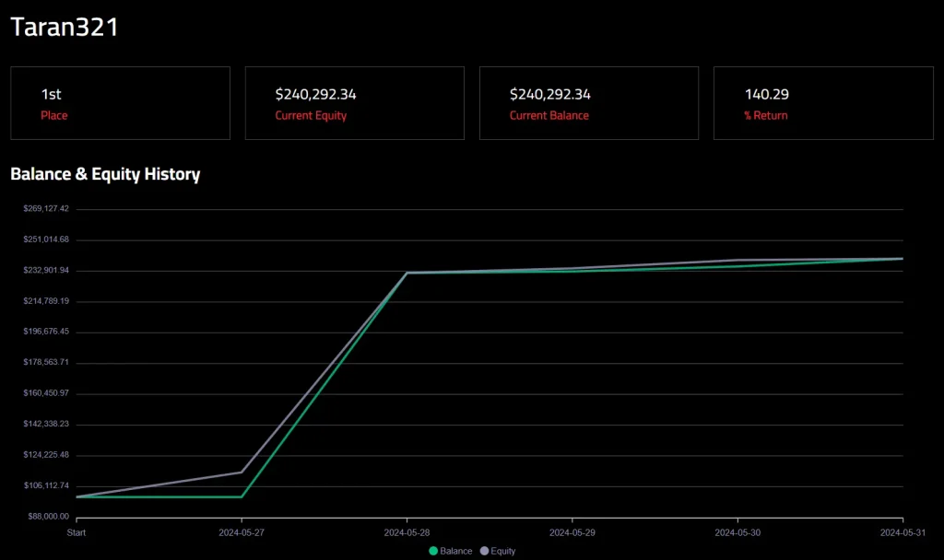Viewport: 944px width, 560px height.
Task: Click the $232,901.94 y-axis label
Action: pyautogui.click(x=46, y=270)
